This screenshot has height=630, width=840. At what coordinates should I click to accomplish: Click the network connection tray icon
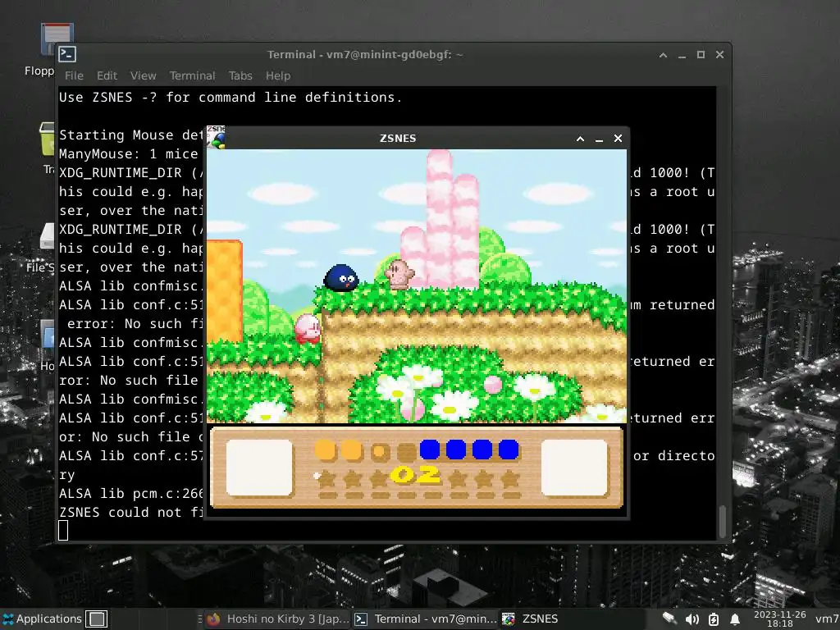coord(669,619)
